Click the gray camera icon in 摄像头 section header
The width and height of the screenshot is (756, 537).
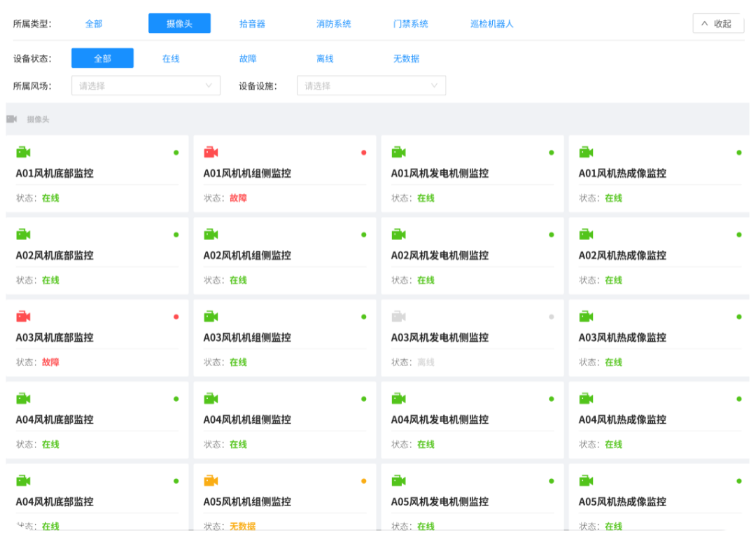pyautogui.click(x=12, y=119)
